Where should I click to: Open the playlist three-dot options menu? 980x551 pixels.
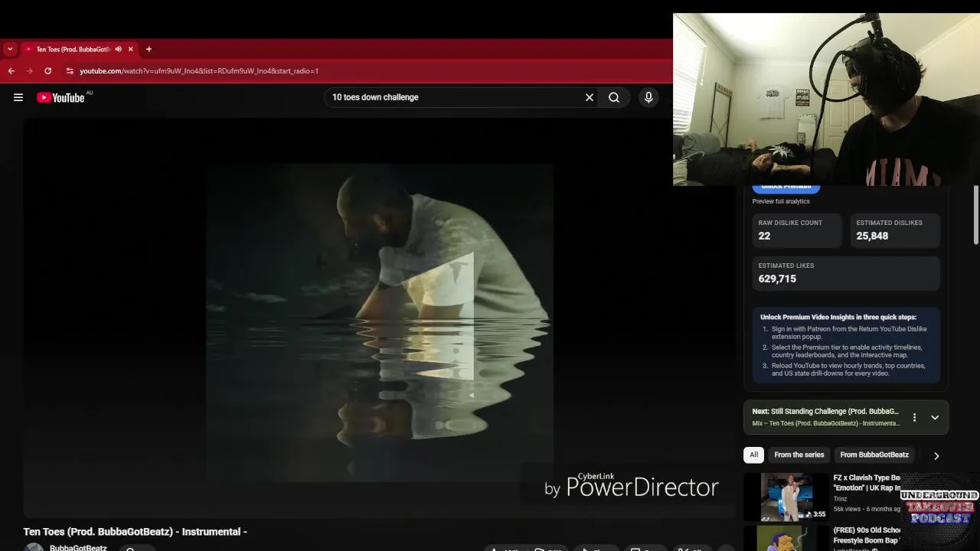click(914, 417)
